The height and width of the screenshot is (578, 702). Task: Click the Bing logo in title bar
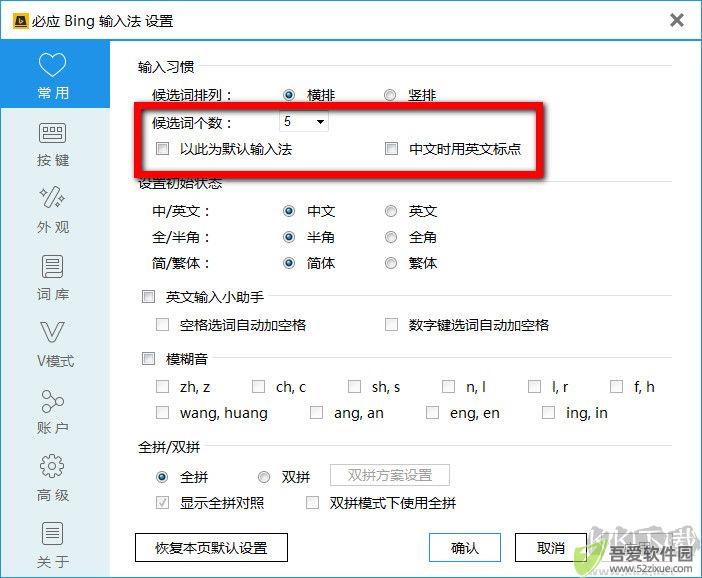click(21, 21)
